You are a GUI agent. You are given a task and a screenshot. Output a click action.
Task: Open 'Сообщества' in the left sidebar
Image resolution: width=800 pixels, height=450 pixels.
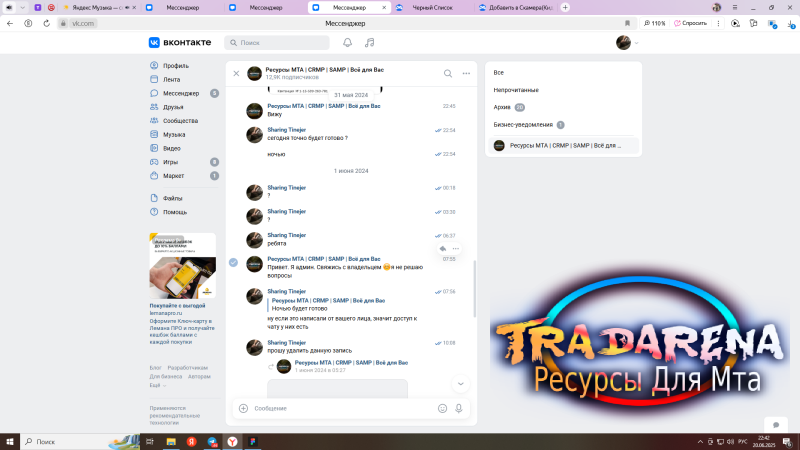[180, 120]
